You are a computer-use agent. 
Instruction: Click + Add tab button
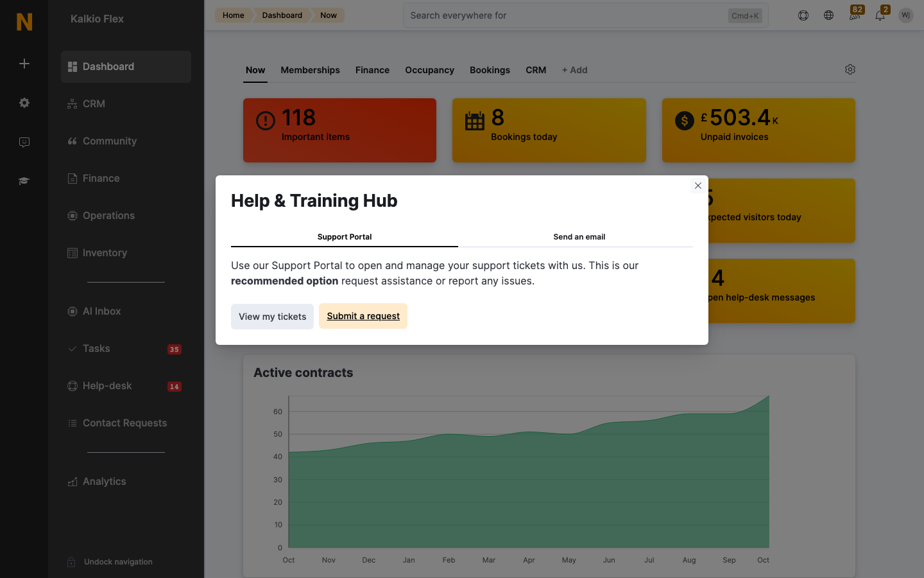574,70
